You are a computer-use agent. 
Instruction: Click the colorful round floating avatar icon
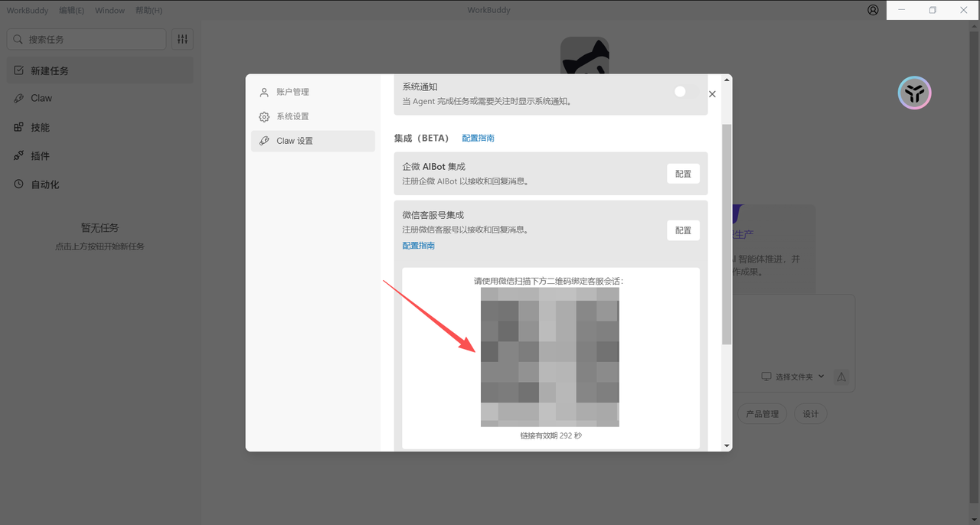pos(914,93)
